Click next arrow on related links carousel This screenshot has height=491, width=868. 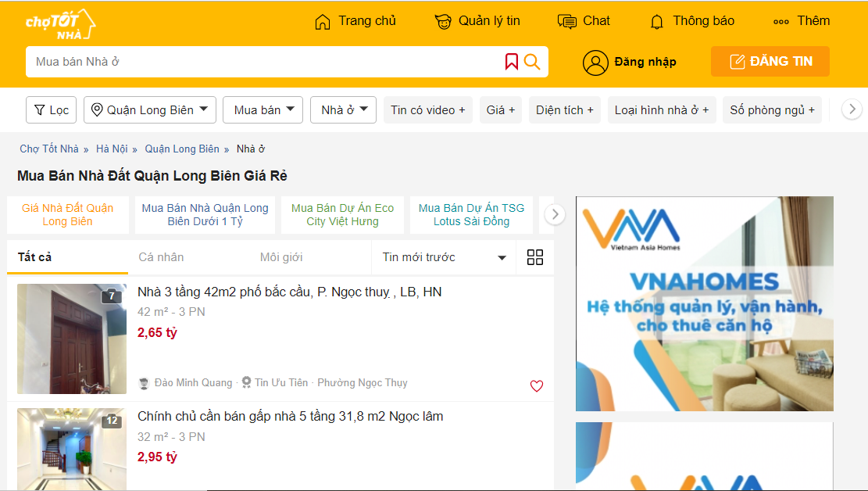click(x=555, y=214)
